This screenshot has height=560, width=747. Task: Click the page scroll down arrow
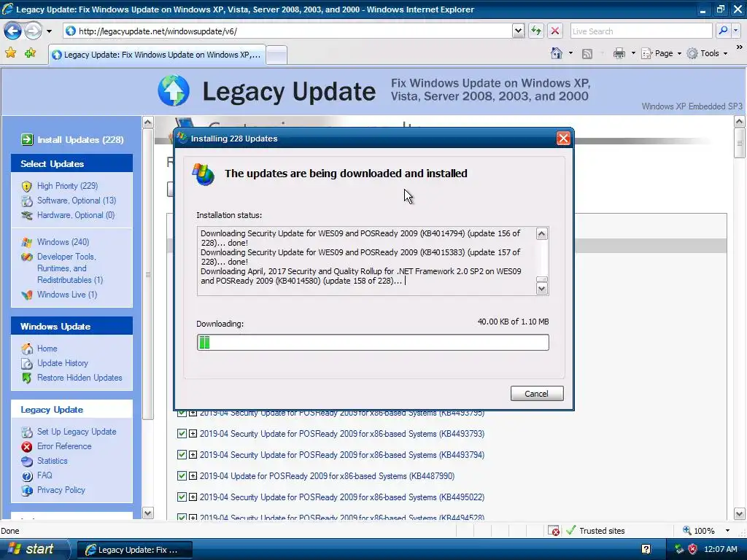(x=740, y=514)
